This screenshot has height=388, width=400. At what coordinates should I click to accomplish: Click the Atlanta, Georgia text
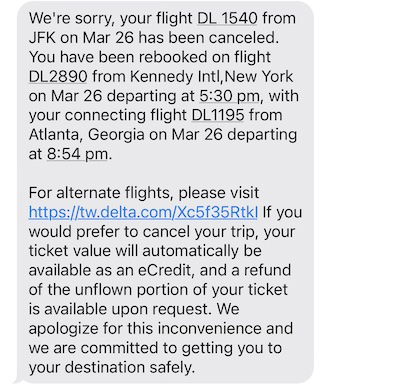coord(87,135)
